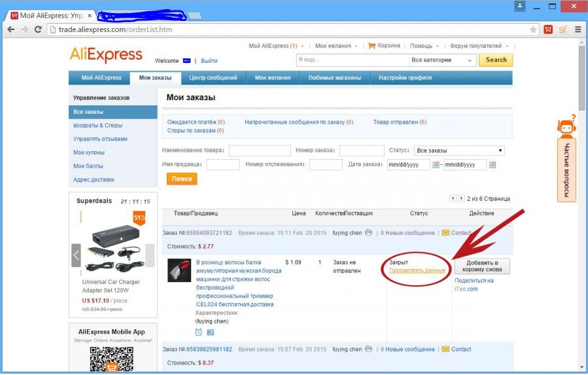Click the Superdeals next slide arrow

click(150, 255)
